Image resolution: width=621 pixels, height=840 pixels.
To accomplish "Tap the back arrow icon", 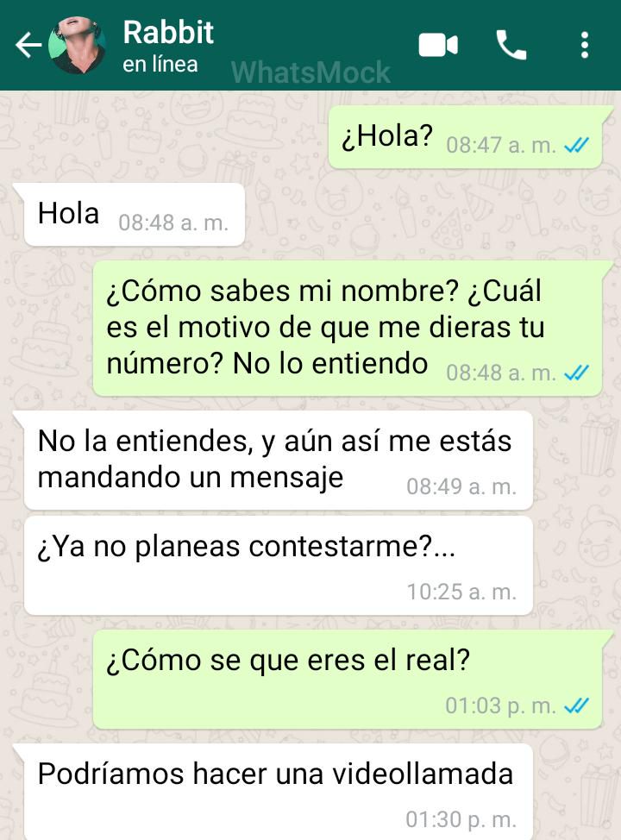I will click(28, 45).
